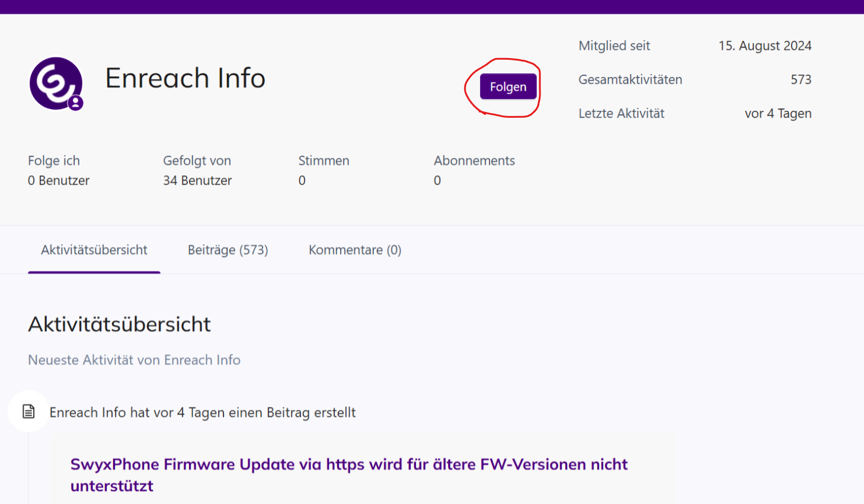Click the user badge icon on the avatar

click(75, 103)
